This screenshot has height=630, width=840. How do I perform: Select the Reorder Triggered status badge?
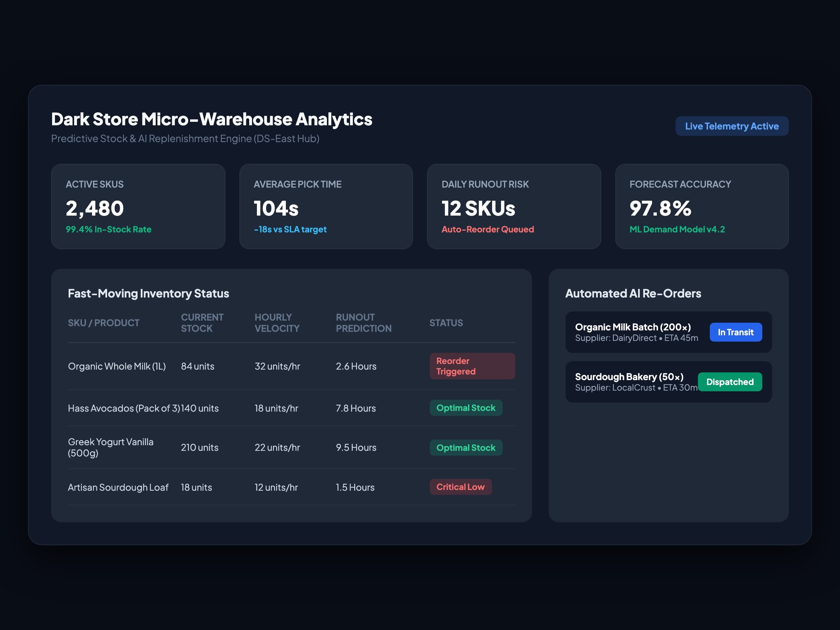(472, 366)
